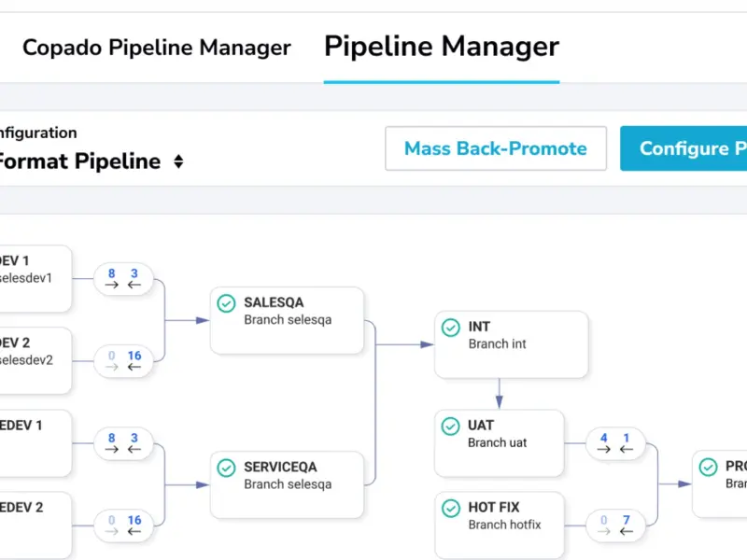The width and height of the screenshot is (747, 560).
Task: Open the HOT FIX environment title
Action: pyautogui.click(x=494, y=507)
